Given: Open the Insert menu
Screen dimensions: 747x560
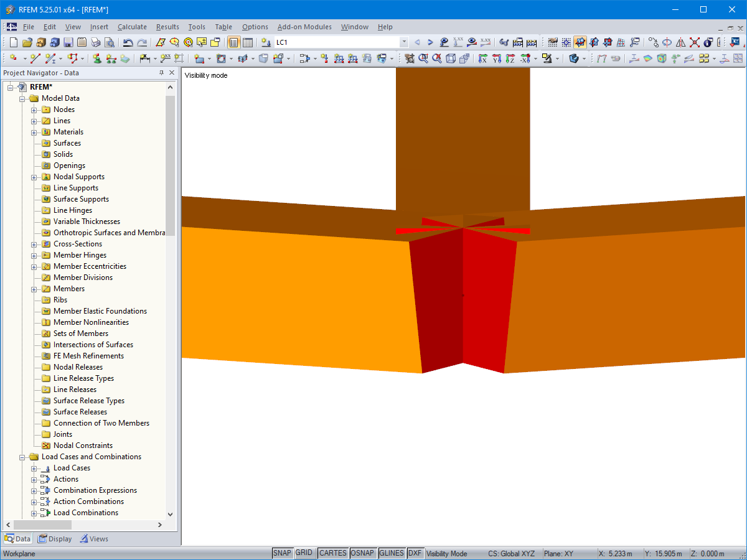Looking at the screenshot, I should [99, 27].
